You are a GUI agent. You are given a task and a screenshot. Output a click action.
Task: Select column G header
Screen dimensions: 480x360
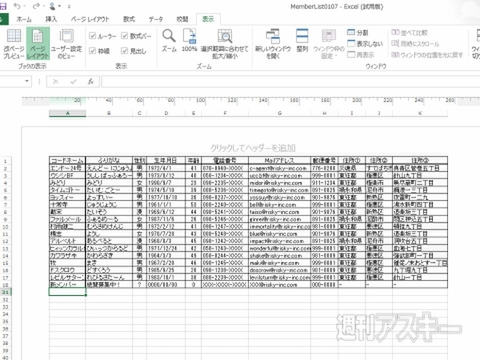(x=279, y=113)
